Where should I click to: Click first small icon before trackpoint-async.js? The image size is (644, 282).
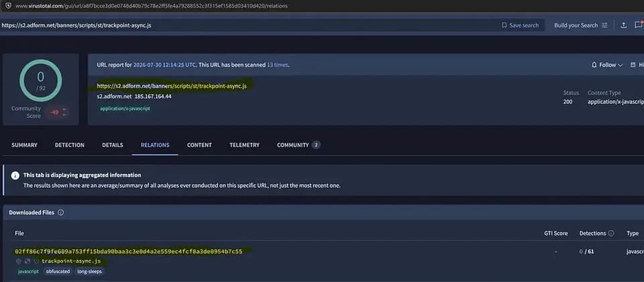(19, 261)
